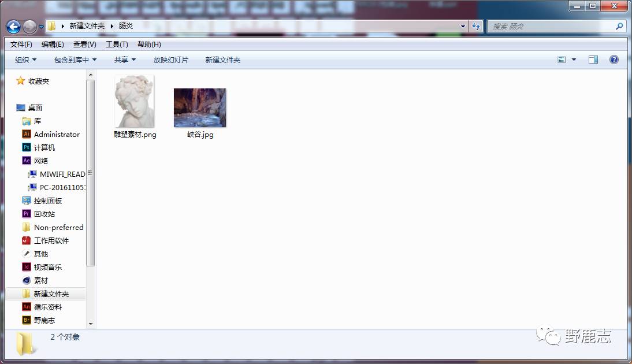Image resolution: width=632 pixels, height=364 pixels.
Task: Click the Forward navigation arrow button
Action: (x=29, y=27)
